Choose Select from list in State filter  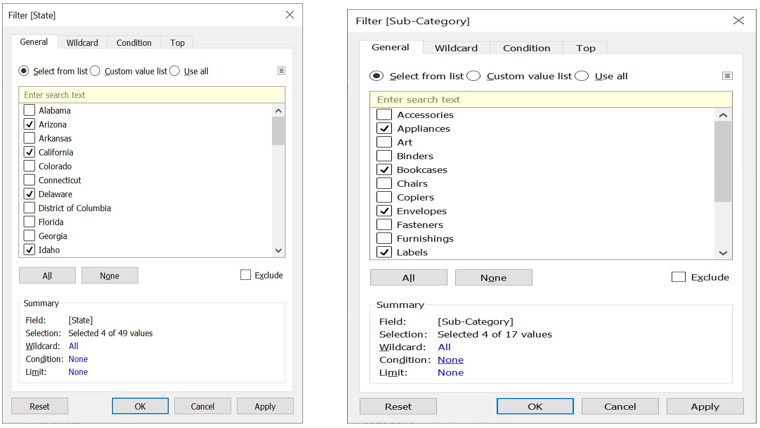(24, 71)
